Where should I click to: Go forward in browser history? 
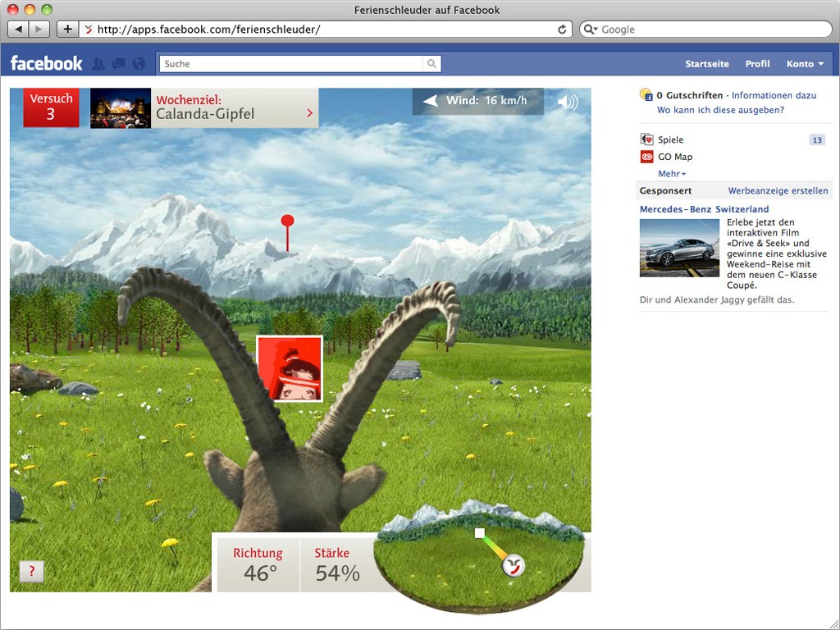point(39,29)
